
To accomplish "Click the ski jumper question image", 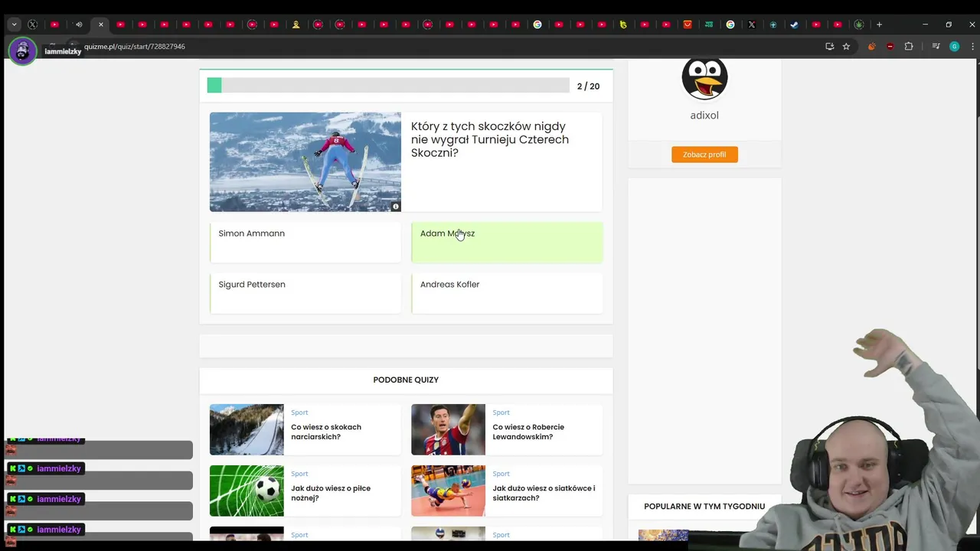I will [305, 161].
